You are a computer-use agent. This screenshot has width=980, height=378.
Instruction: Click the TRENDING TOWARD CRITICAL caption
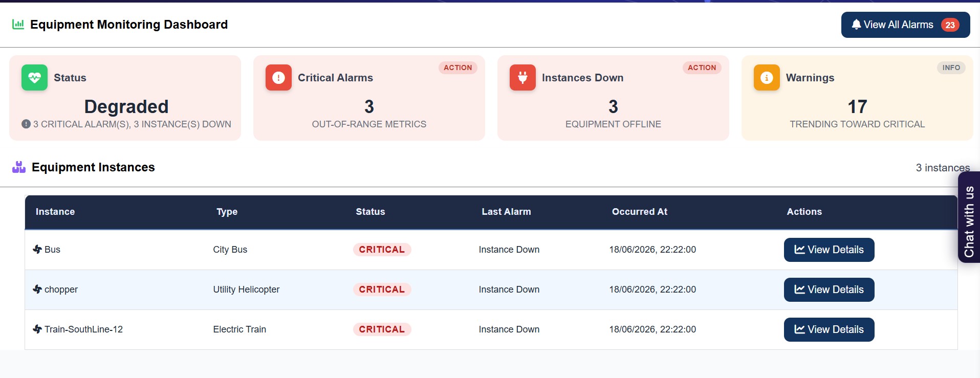tap(857, 124)
